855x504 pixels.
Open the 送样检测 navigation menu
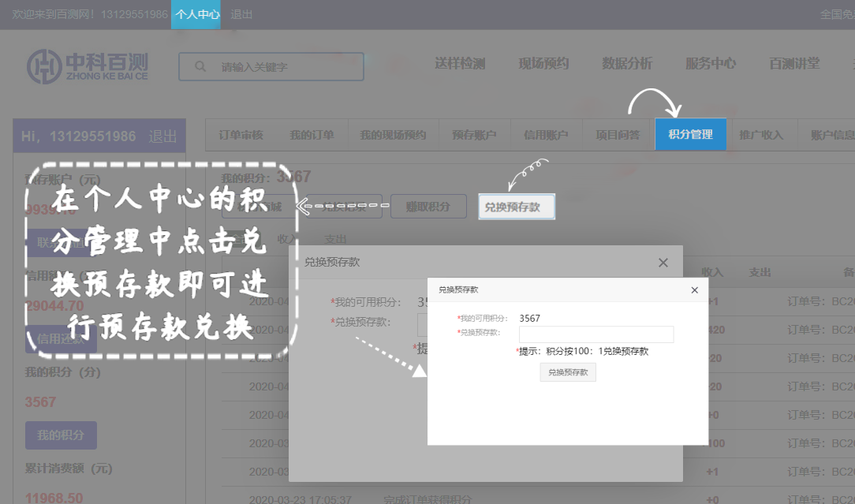pyautogui.click(x=460, y=64)
